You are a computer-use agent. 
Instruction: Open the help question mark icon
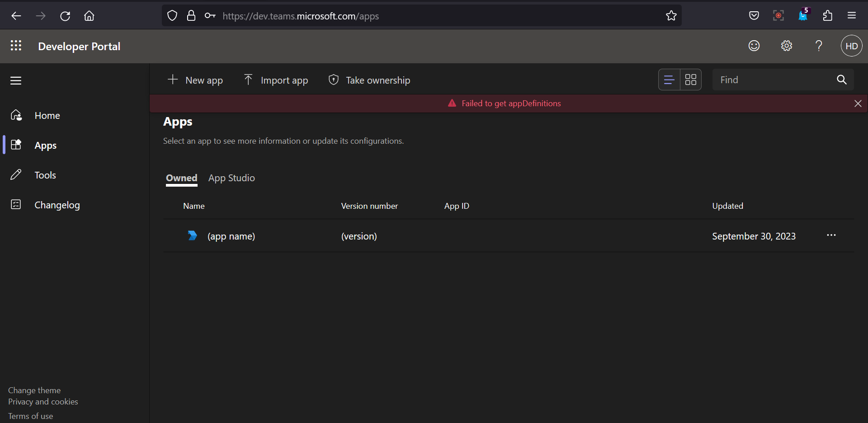coord(819,46)
